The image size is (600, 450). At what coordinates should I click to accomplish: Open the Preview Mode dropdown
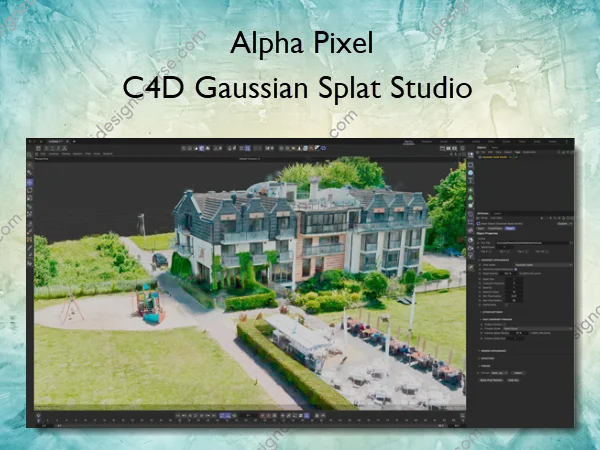(538, 329)
